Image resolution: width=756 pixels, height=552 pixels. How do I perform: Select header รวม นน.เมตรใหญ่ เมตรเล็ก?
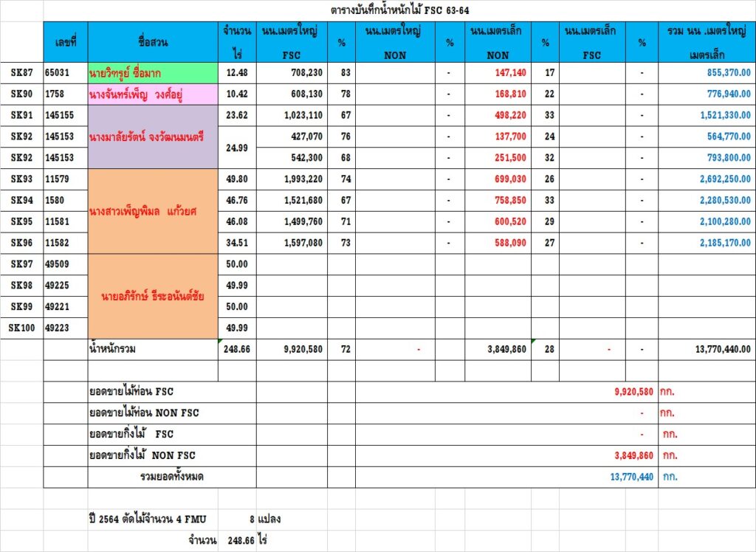click(707, 42)
